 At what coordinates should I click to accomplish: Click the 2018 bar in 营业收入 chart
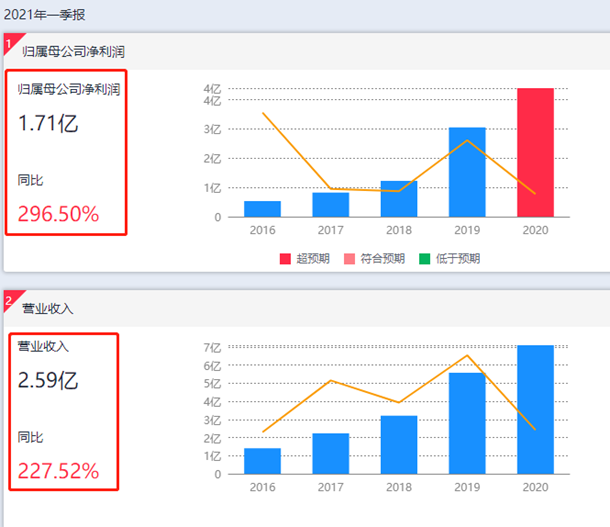pyautogui.click(x=399, y=444)
